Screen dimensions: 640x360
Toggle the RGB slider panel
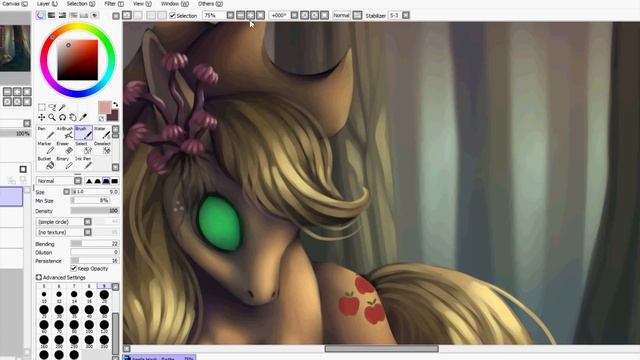(x=51, y=15)
